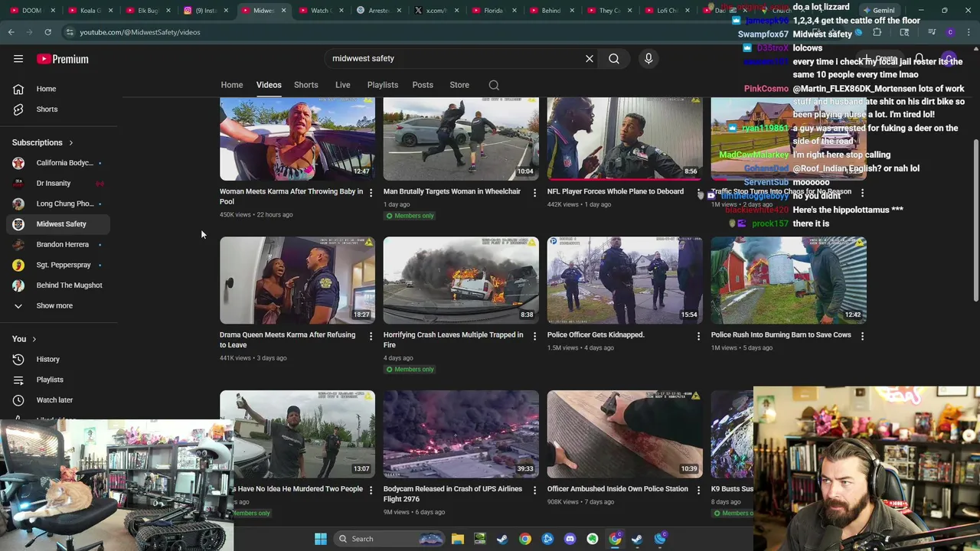980x551 pixels.
Task: Open California Bodycam subscription
Action: [x=58, y=163]
